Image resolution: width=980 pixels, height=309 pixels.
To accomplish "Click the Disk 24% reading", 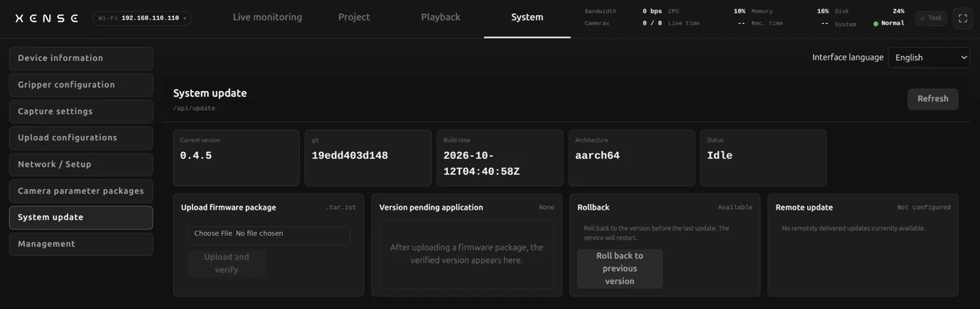I will click(898, 11).
